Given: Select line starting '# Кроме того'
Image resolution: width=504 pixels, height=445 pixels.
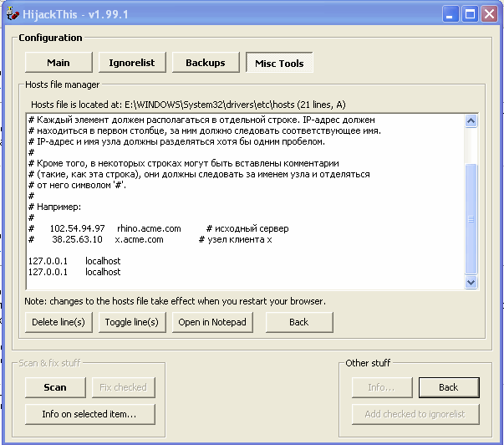Looking at the screenshot, I should (246, 163).
